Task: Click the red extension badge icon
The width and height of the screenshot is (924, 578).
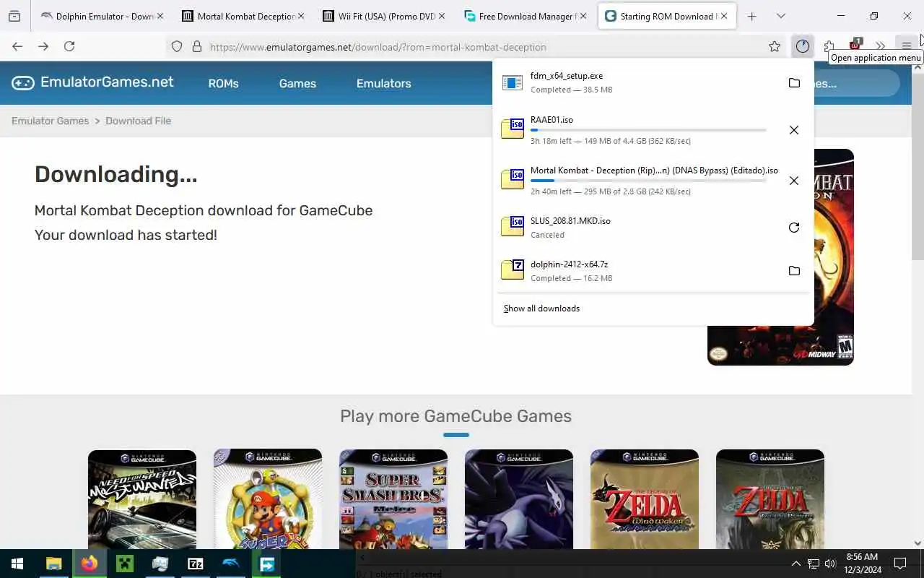Action: pos(855,46)
